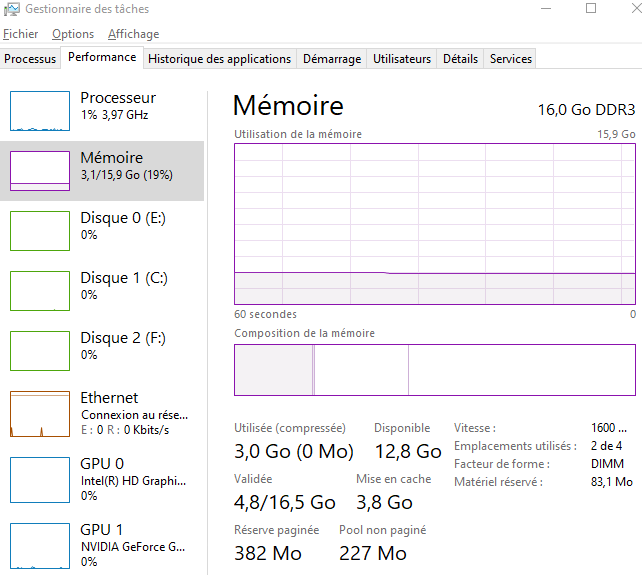Image resolution: width=642 pixels, height=575 pixels.
Task: Click the Ethernet mini graph thumbnail
Action: (40, 414)
